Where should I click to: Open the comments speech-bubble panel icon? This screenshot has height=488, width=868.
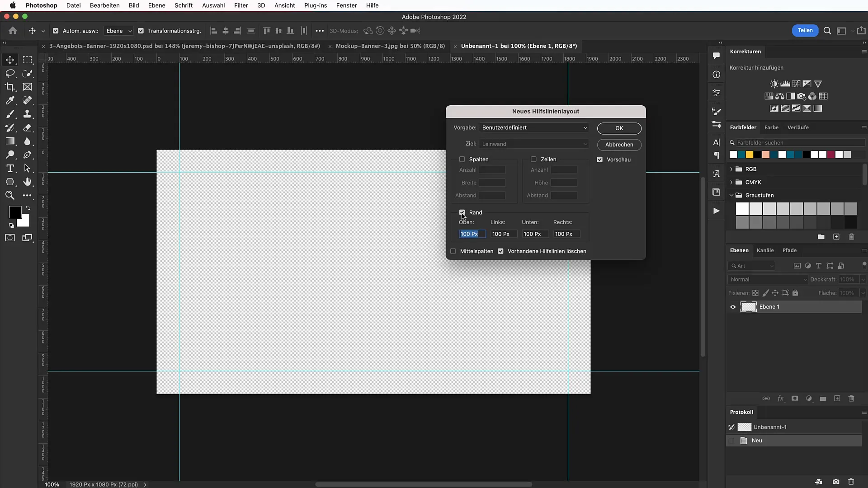(716, 56)
